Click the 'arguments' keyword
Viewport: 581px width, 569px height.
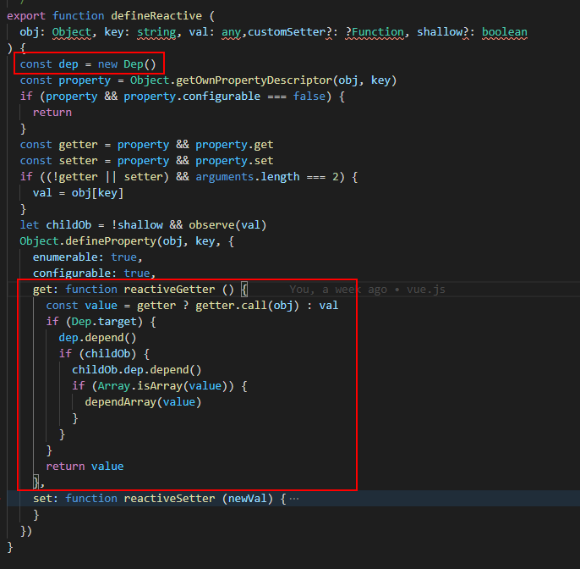pyautogui.click(x=225, y=177)
